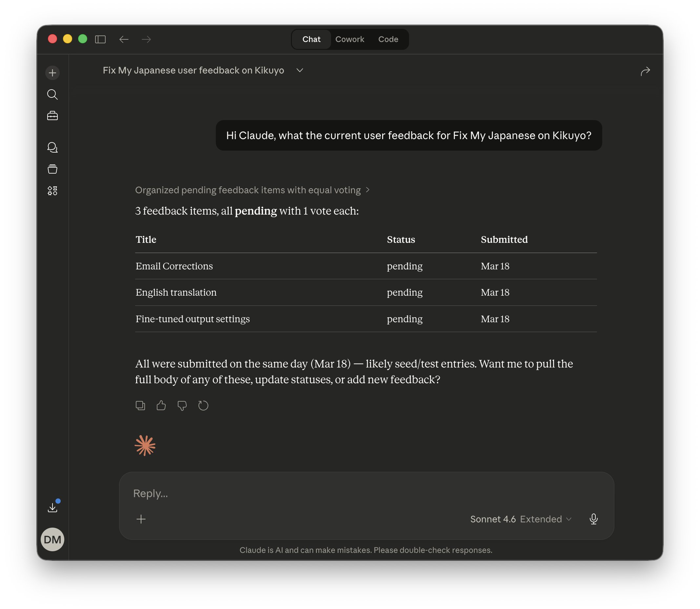The width and height of the screenshot is (700, 609).
Task: Share the conversation with share arrow
Action: pos(645,71)
